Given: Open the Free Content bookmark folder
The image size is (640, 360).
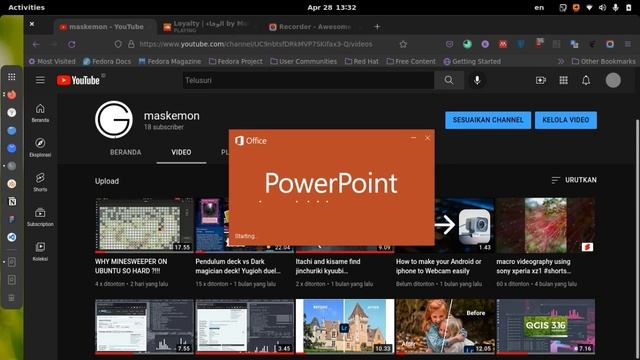Looking at the screenshot, I should click(x=411, y=61).
